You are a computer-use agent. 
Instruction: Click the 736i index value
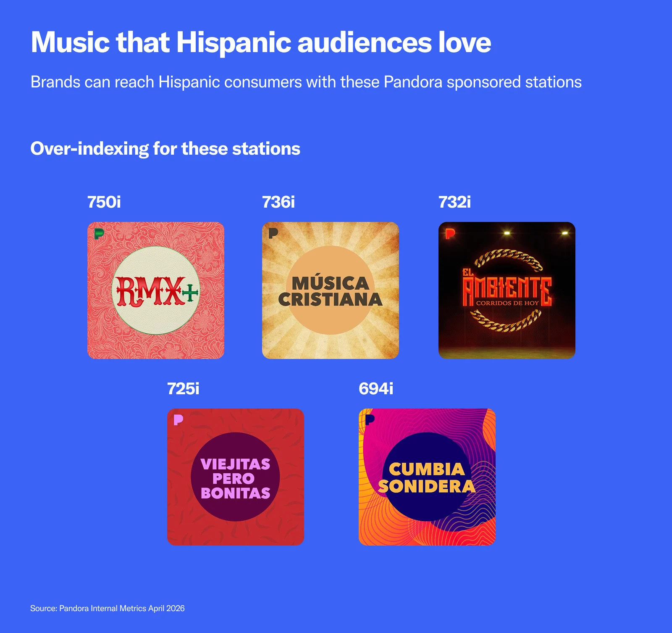[x=278, y=202]
